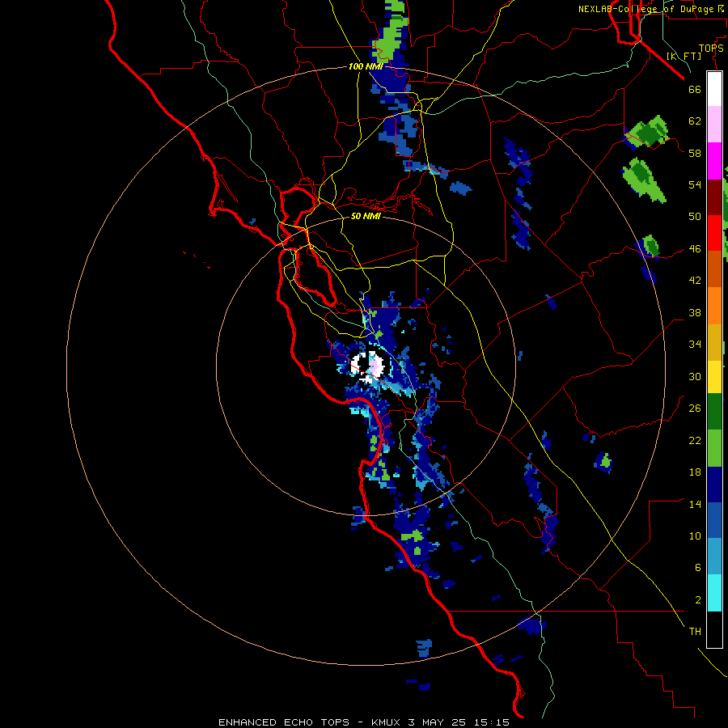This screenshot has height=728, width=728.
Task: Select the cyan swatch in the legend
Action: [714, 593]
